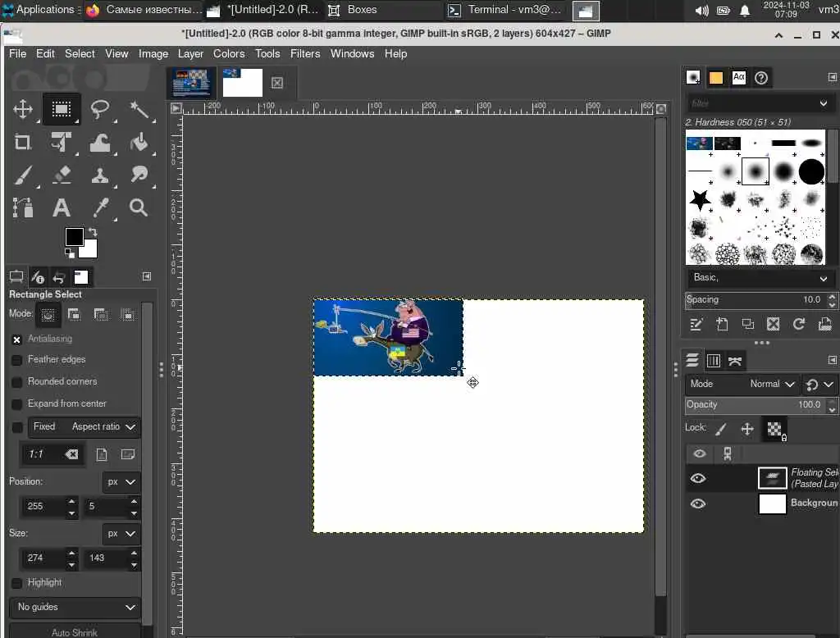Screen dimensions: 840x638
Task: Open the Undo History tab icon
Action: 59,277
